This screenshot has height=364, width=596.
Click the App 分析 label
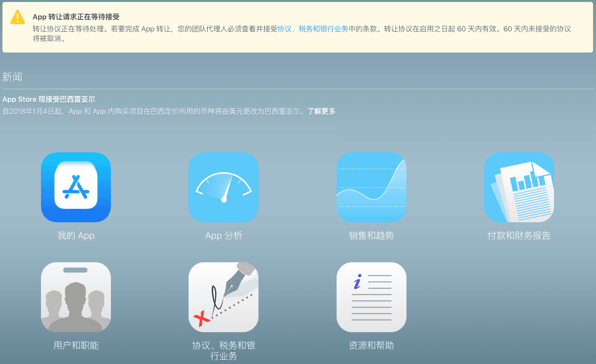coord(223,236)
